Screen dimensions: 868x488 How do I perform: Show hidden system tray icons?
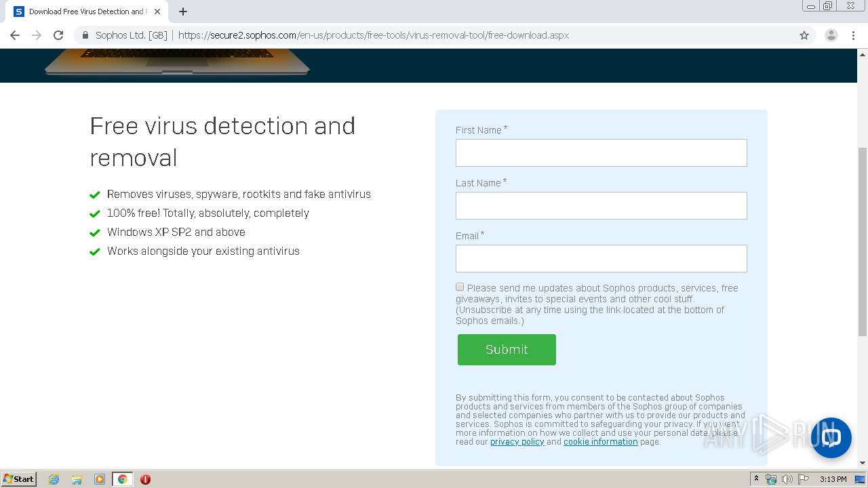coord(756,479)
